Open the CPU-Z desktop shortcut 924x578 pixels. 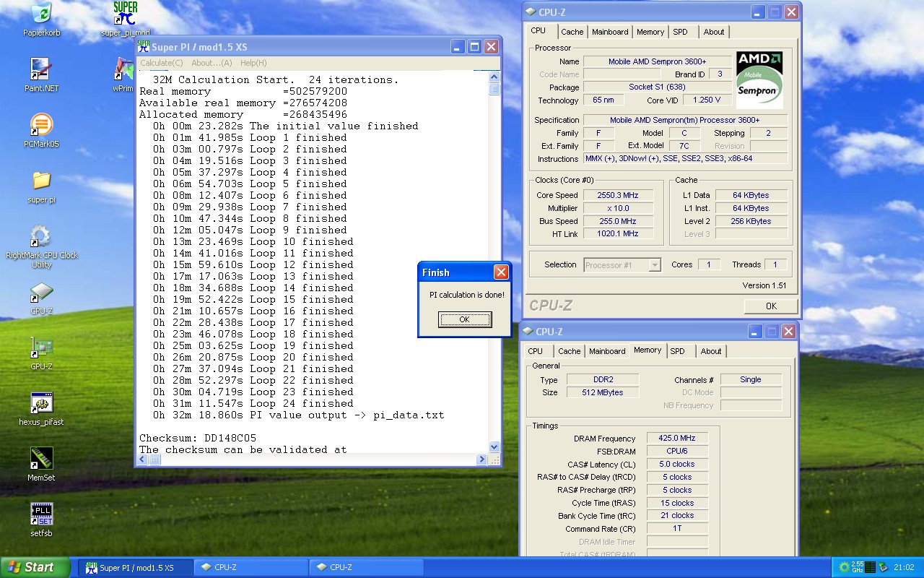pyautogui.click(x=41, y=292)
